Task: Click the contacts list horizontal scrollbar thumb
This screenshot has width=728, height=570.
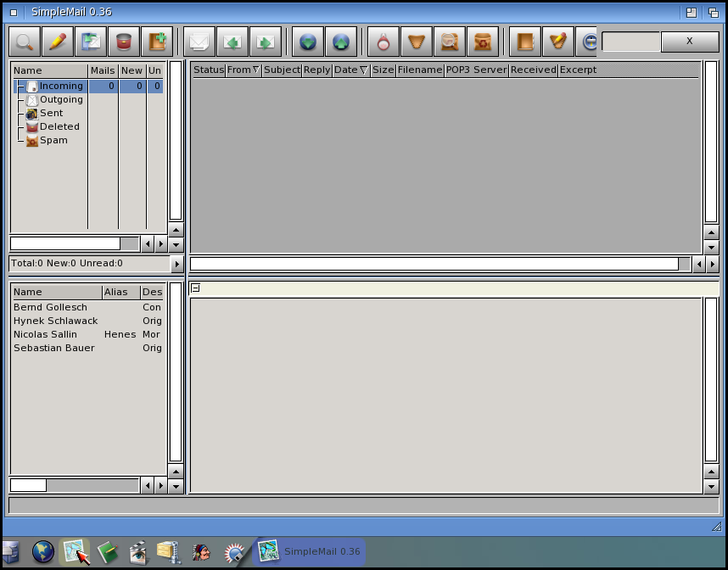Action: [x=28, y=485]
